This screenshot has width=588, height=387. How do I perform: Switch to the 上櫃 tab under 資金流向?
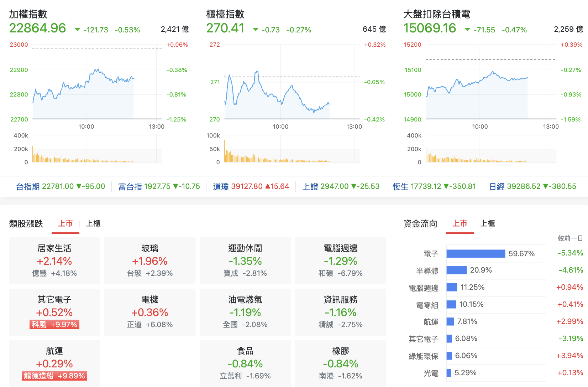point(488,223)
